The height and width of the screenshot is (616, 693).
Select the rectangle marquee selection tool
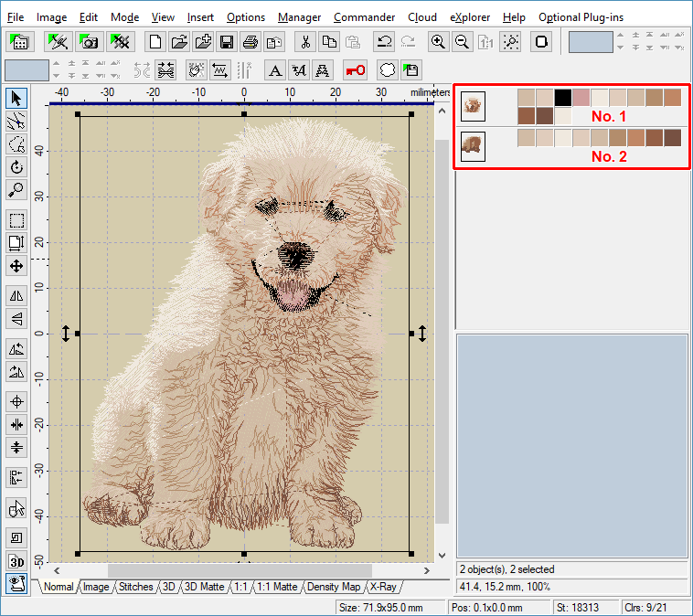click(16, 219)
